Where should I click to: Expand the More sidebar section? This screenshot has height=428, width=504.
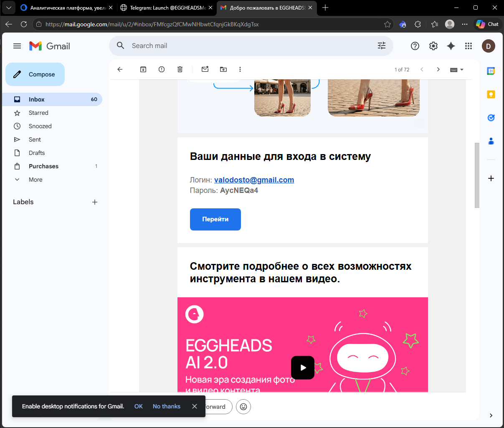pos(52,180)
